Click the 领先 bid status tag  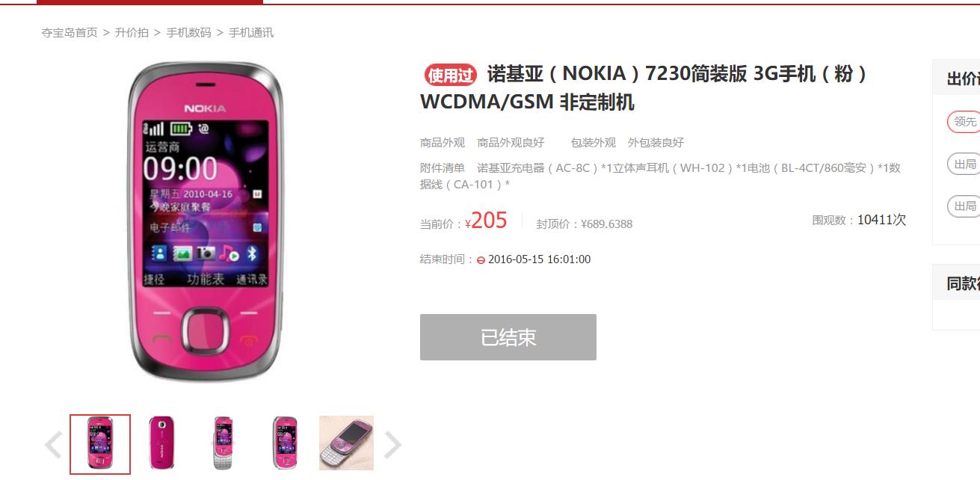point(964,122)
